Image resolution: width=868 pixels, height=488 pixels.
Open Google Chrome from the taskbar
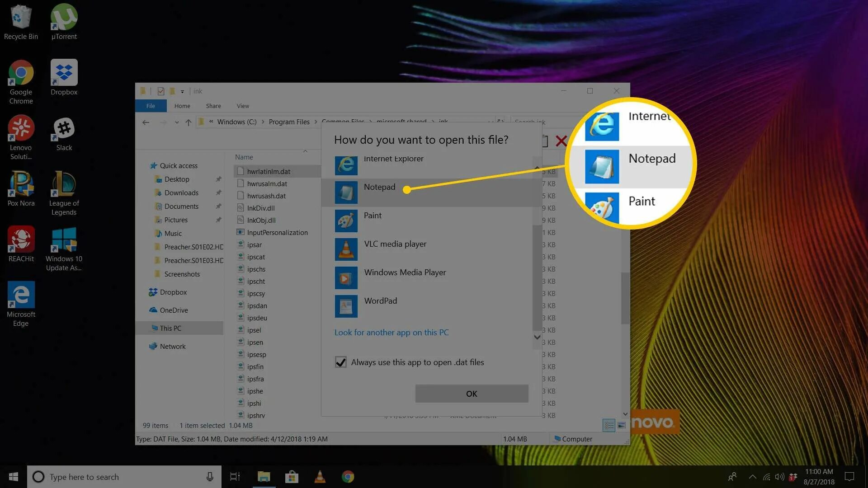348,477
